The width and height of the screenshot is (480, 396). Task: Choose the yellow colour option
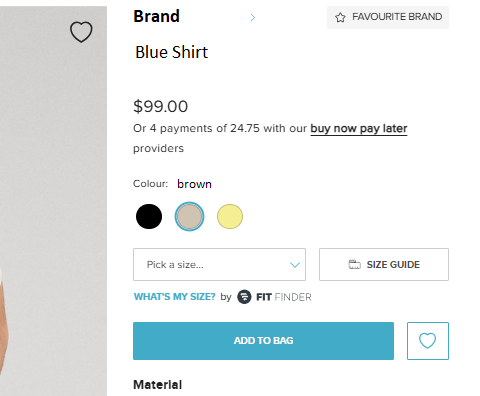(230, 217)
